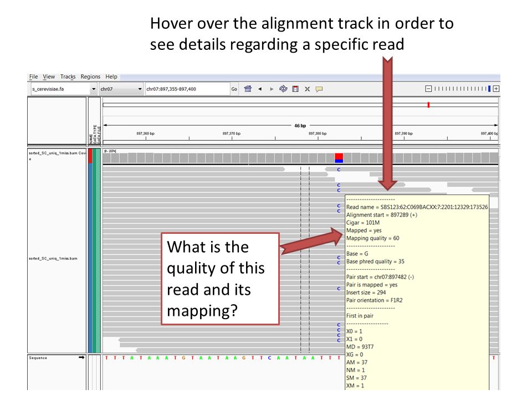
Task: Click the back navigation arrow
Action: [x=260, y=89]
